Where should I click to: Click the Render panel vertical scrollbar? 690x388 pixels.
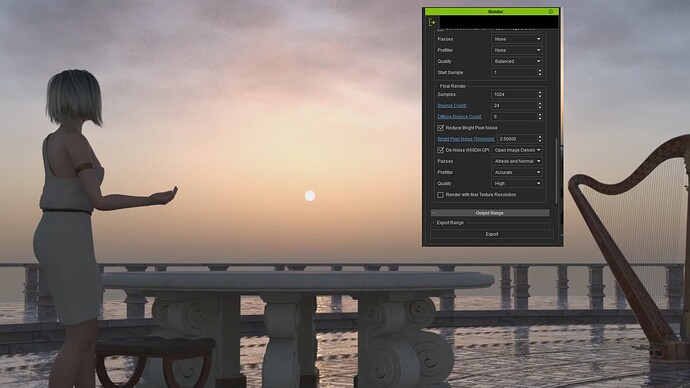coord(557,172)
